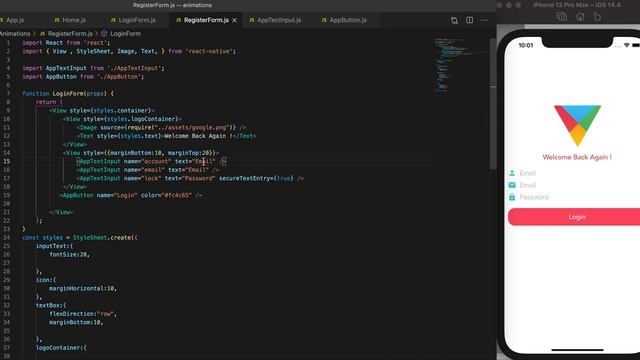Select RegisterForm.js in the breadcrumb path

coord(70,34)
